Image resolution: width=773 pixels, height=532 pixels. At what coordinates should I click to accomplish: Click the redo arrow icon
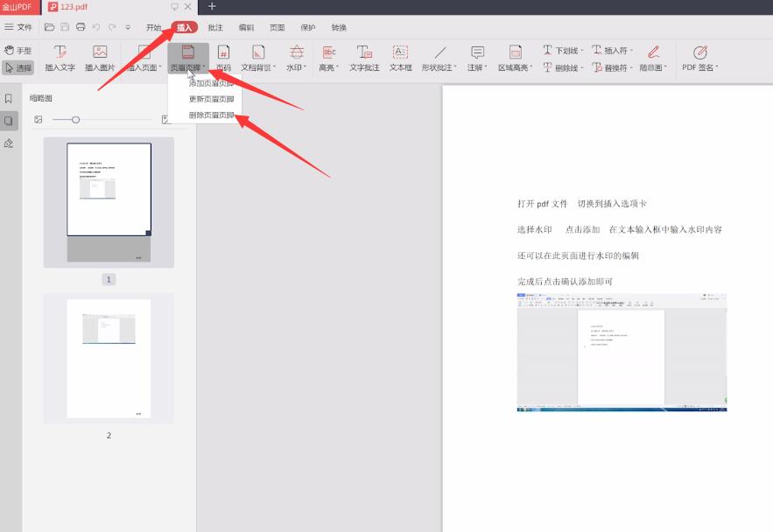coord(112,27)
